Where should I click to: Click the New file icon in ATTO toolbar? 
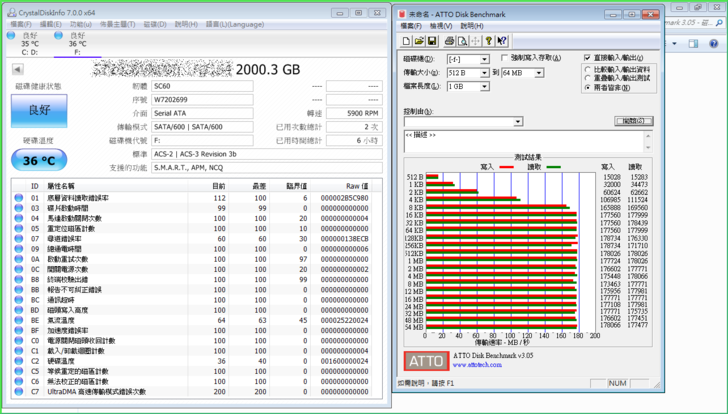(407, 41)
